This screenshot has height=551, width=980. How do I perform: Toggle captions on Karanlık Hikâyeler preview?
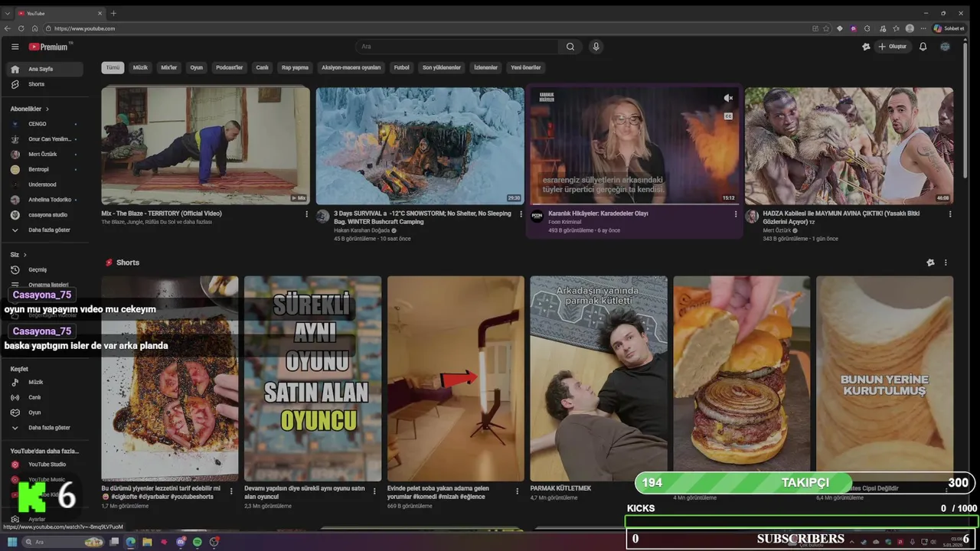728,116
